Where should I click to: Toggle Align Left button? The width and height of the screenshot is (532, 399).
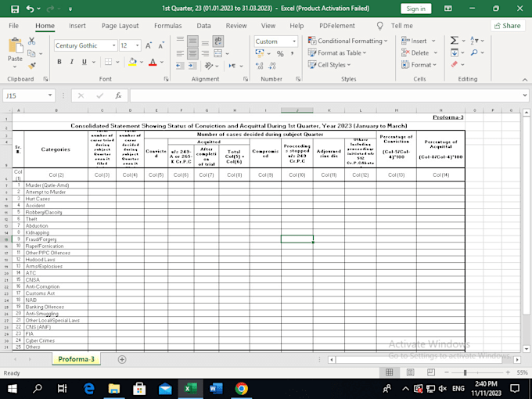click(180, 53)
